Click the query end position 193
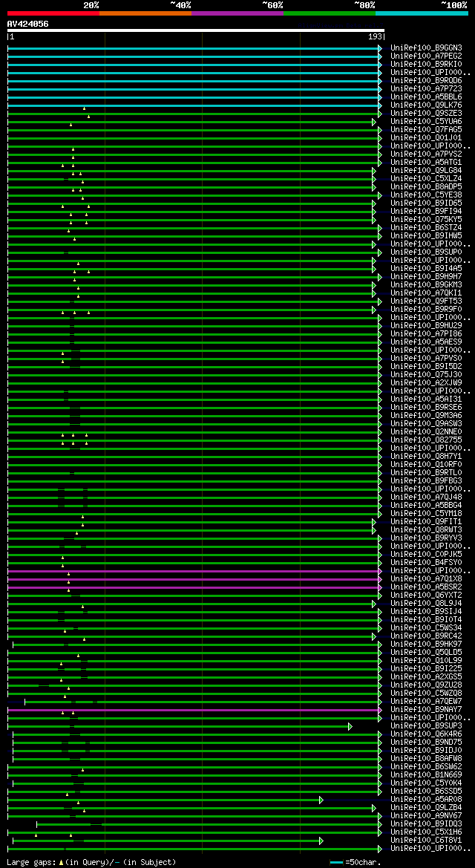This screenshot has width=475, height=868. (x=375, y=36)
